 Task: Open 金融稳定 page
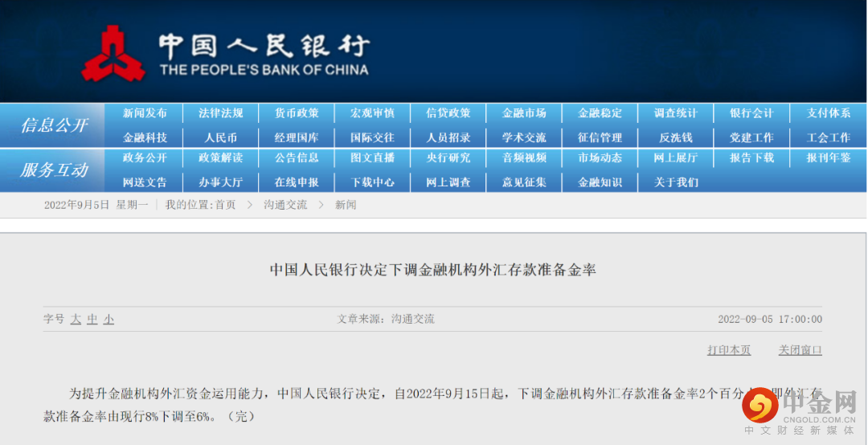[x=600, y=113]
